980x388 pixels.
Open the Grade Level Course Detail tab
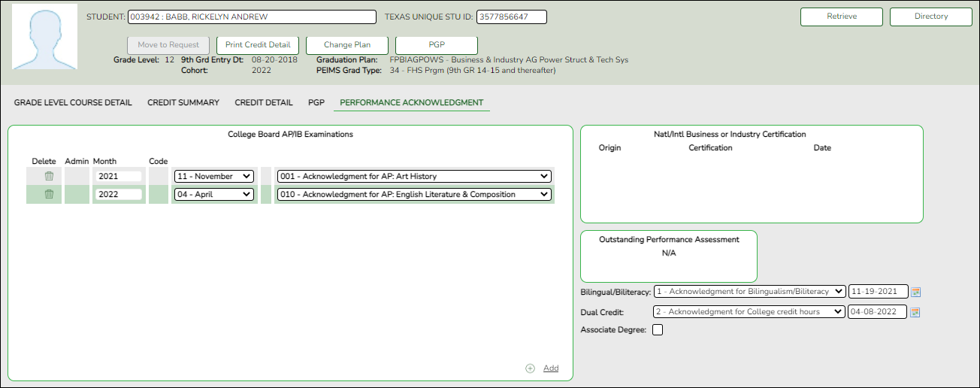click(x=73, y=102)
